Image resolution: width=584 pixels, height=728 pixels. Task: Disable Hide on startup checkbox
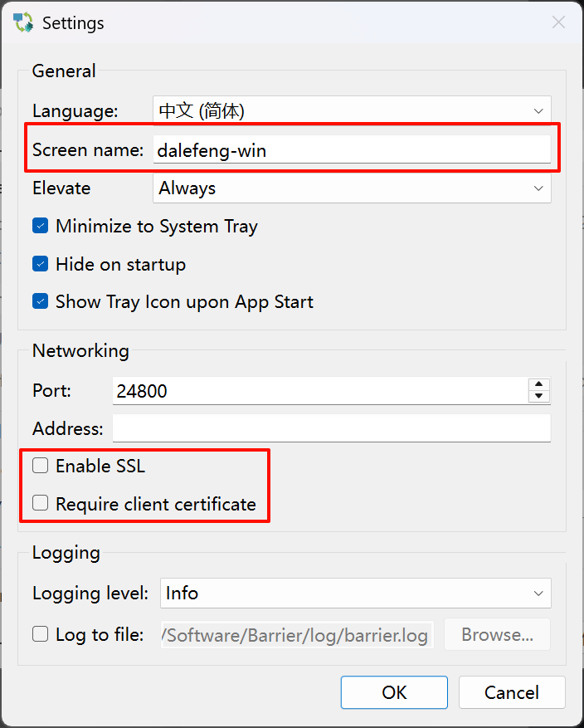41,264
